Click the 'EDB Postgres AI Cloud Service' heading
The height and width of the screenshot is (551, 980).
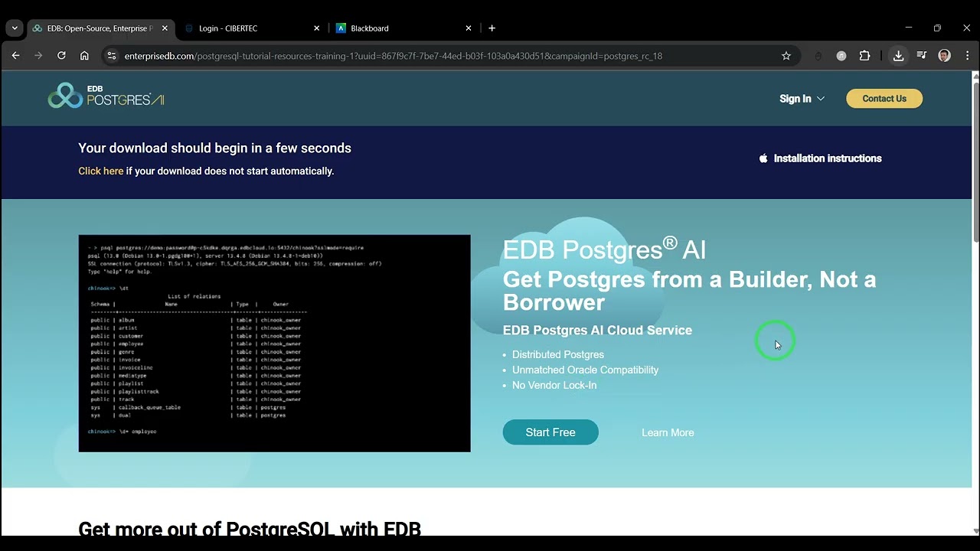[597, 330]
